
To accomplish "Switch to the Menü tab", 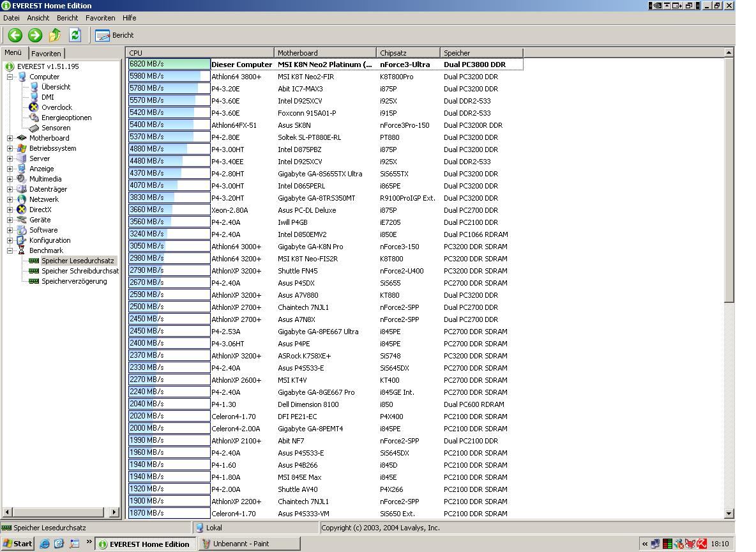I will 13,52.
